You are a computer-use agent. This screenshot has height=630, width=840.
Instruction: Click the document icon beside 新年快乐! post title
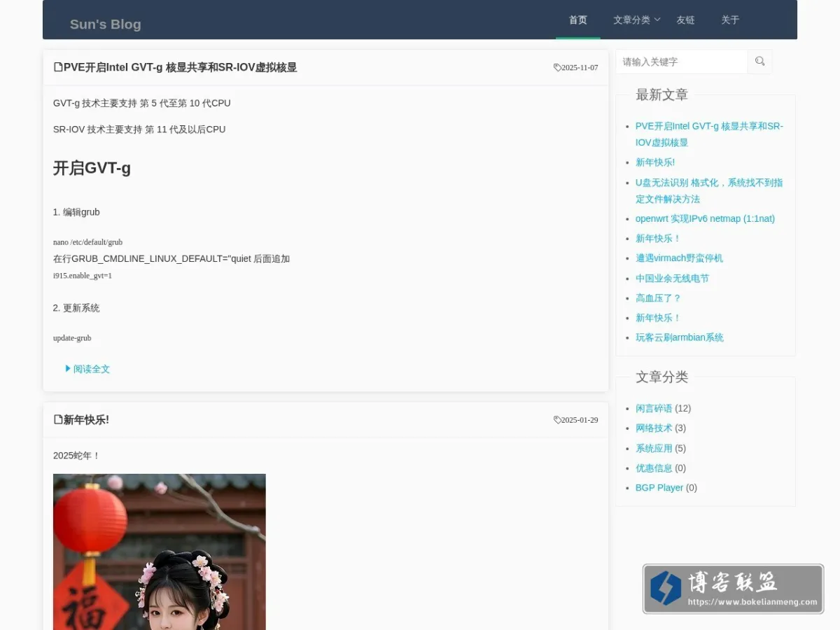[58, 420]
